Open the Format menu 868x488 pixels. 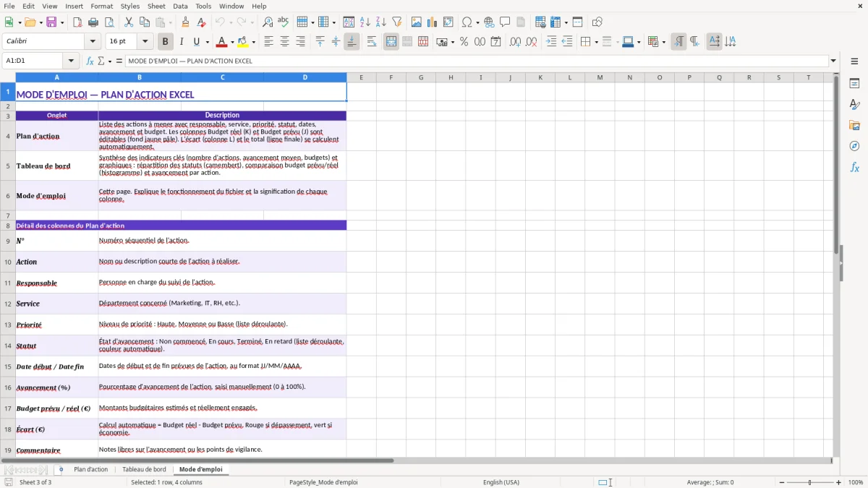(x=102, y=6)
